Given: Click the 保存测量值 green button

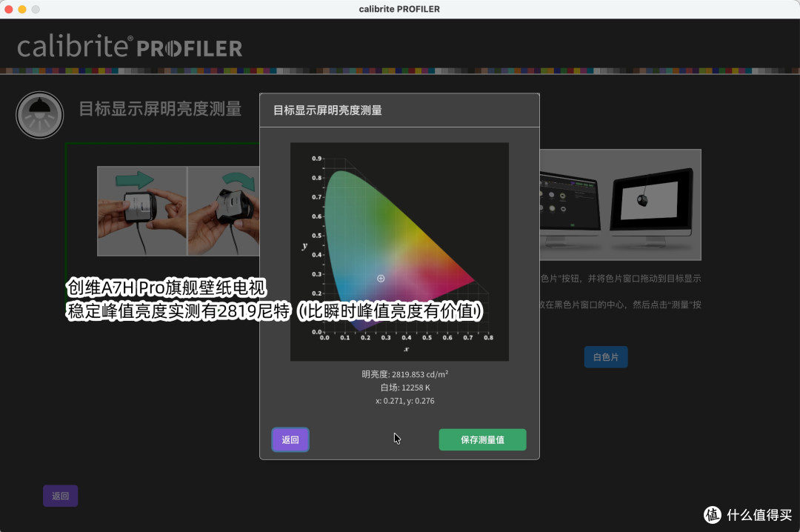Looking at the screenshot, I should 482,439.
